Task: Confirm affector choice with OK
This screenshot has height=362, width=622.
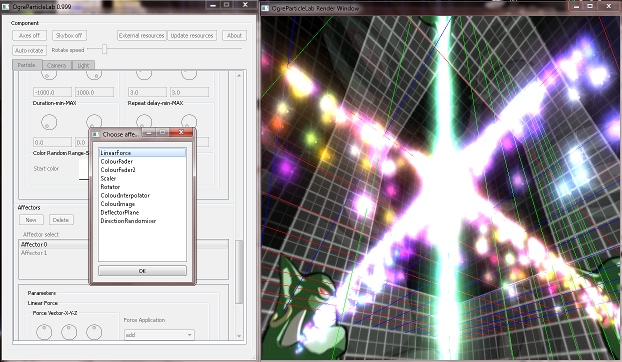Action: tap(142, 271)
